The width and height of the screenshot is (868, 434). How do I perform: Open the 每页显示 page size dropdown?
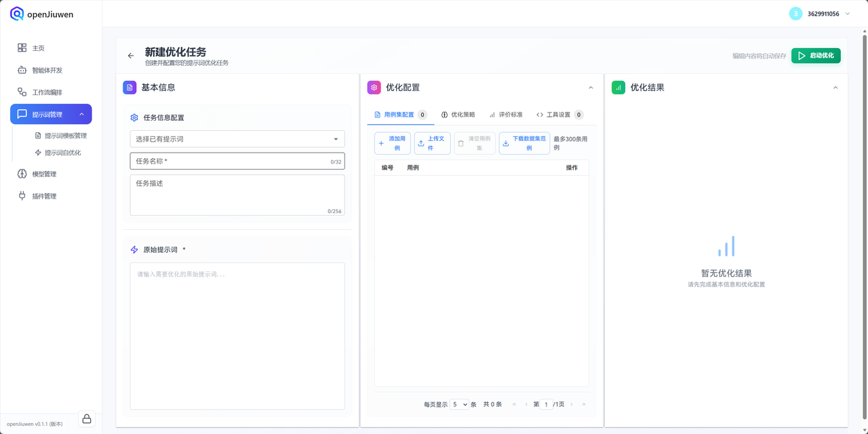(460, 404)
